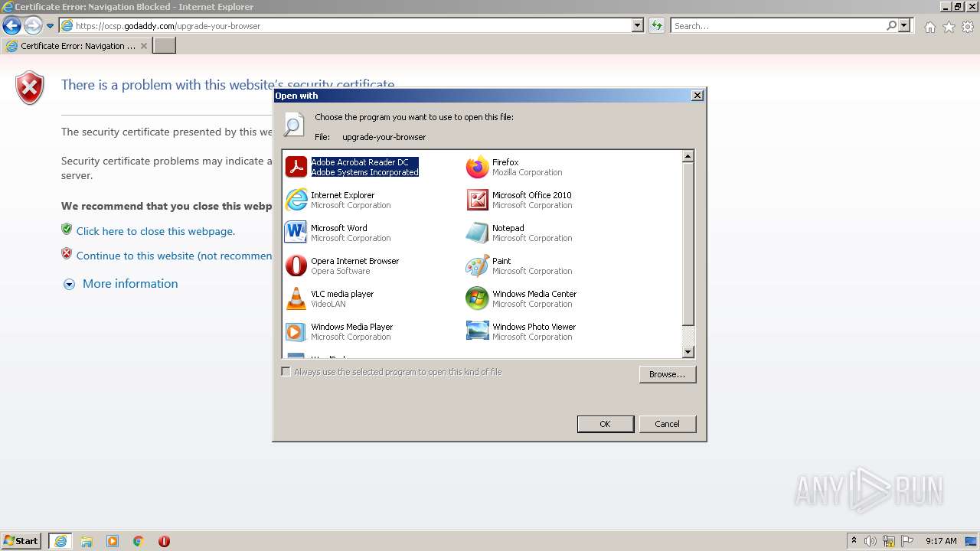Select the Microsoft Office 2010 icon
Screen dimensions: 980x551
point(478,200)
